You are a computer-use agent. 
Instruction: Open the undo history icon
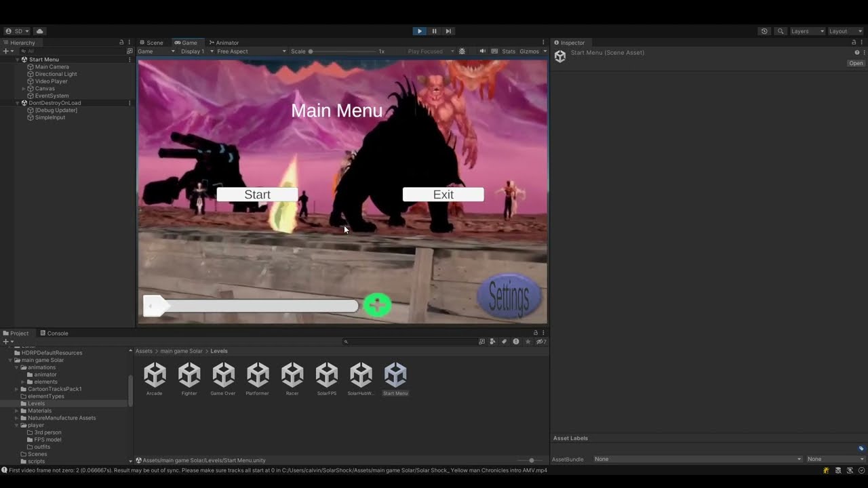[764, 31]
